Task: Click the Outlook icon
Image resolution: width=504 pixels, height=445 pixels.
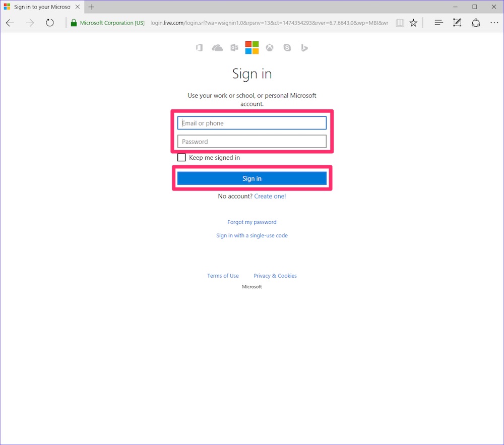Action: pyautogui.click(x=234, y=48)
